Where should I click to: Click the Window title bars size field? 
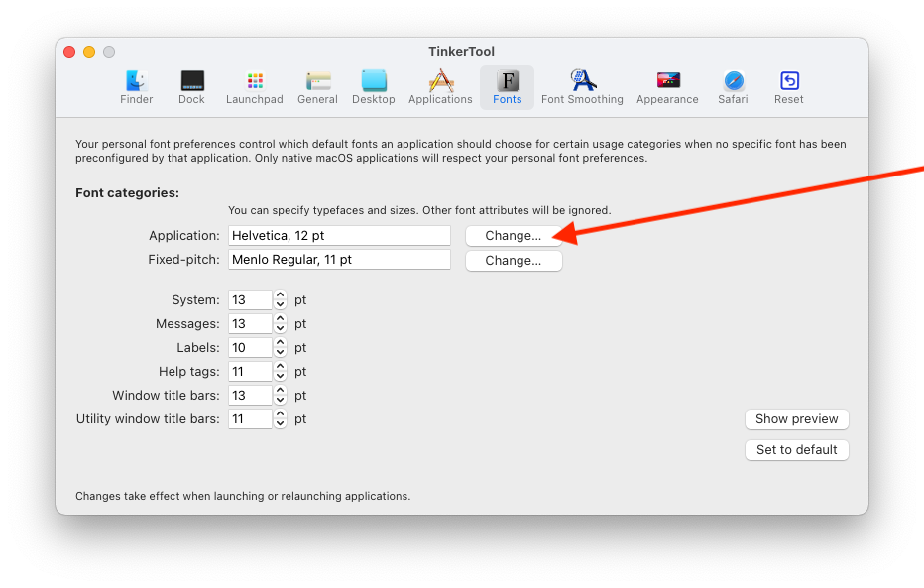tap(251, 395)
